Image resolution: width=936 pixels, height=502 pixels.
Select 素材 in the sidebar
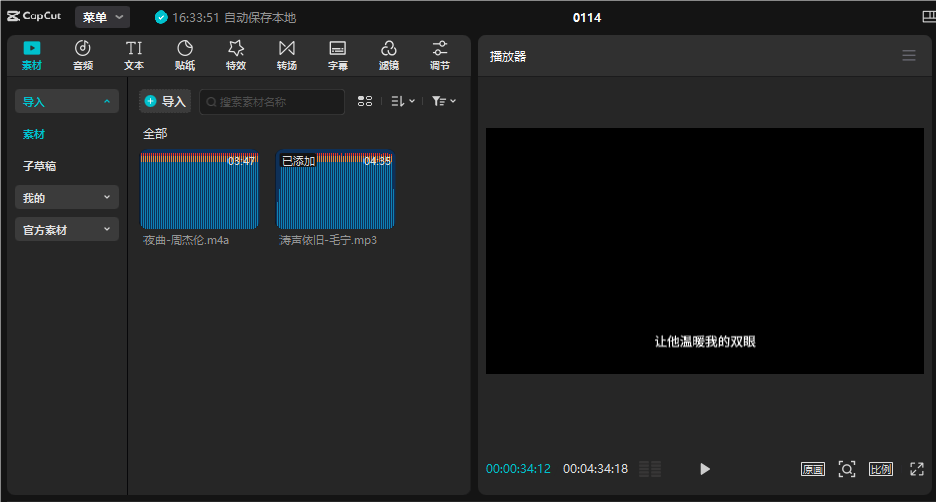pos(34,134)
